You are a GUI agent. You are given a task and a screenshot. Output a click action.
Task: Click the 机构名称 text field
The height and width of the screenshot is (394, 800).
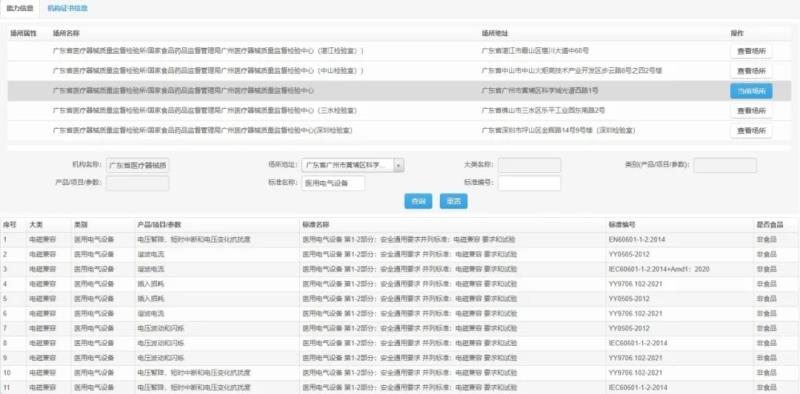coord(137,165)
